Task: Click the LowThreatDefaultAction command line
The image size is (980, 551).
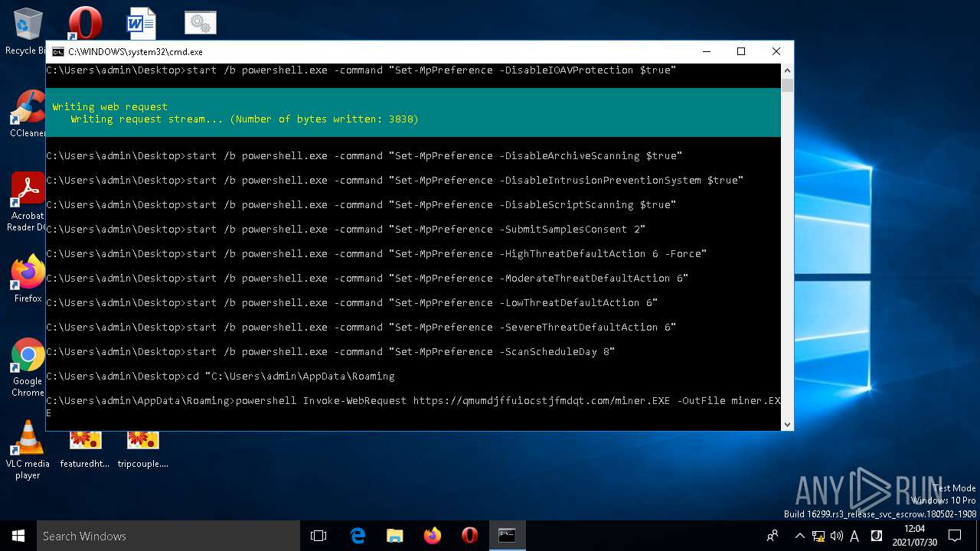Action: coord(352,303)
